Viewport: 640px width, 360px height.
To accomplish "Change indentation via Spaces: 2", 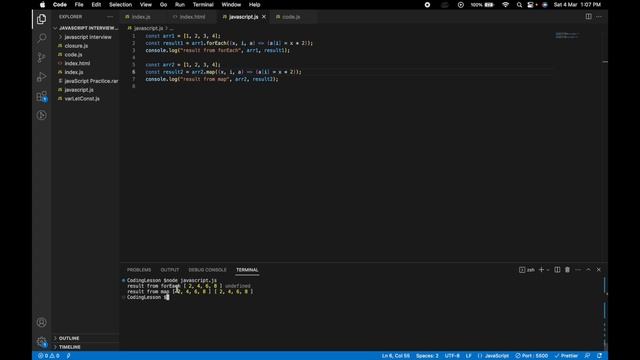I will (x=427, y=356).
